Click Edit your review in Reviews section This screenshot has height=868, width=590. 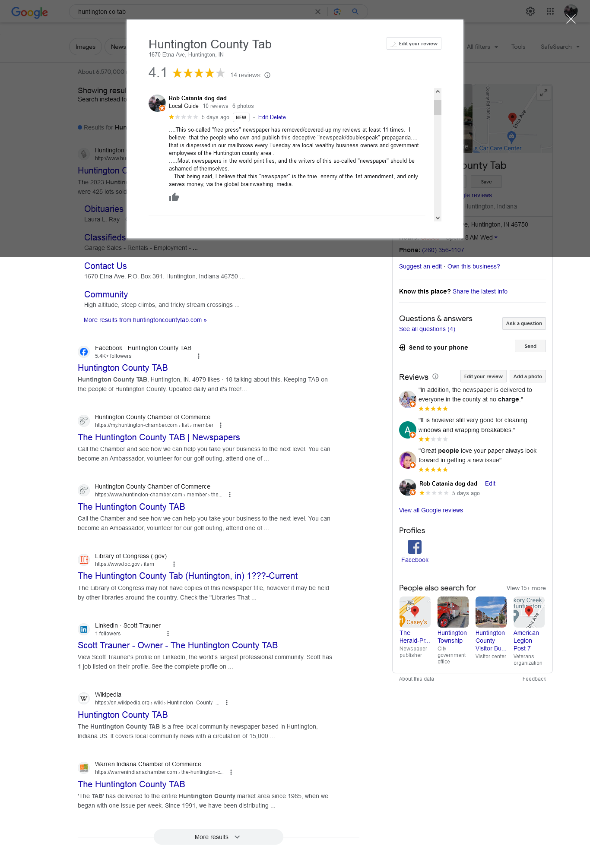click(483, 376)
